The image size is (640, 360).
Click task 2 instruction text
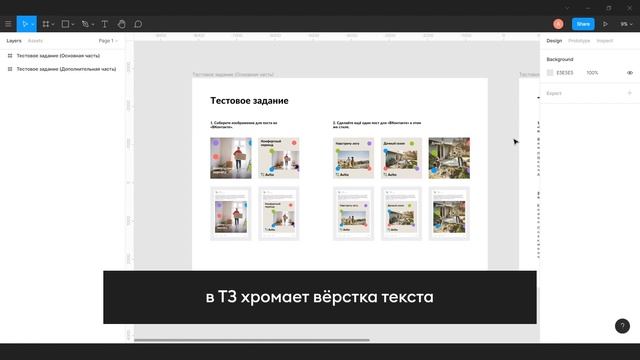(x=377, y=124)
